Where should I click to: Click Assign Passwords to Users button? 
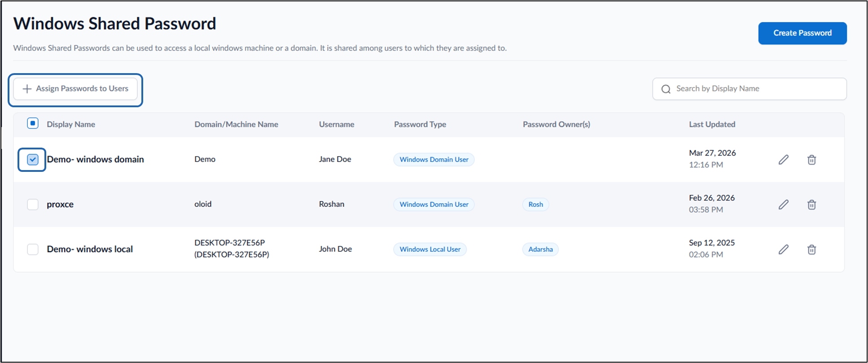[x=75, y=89]
